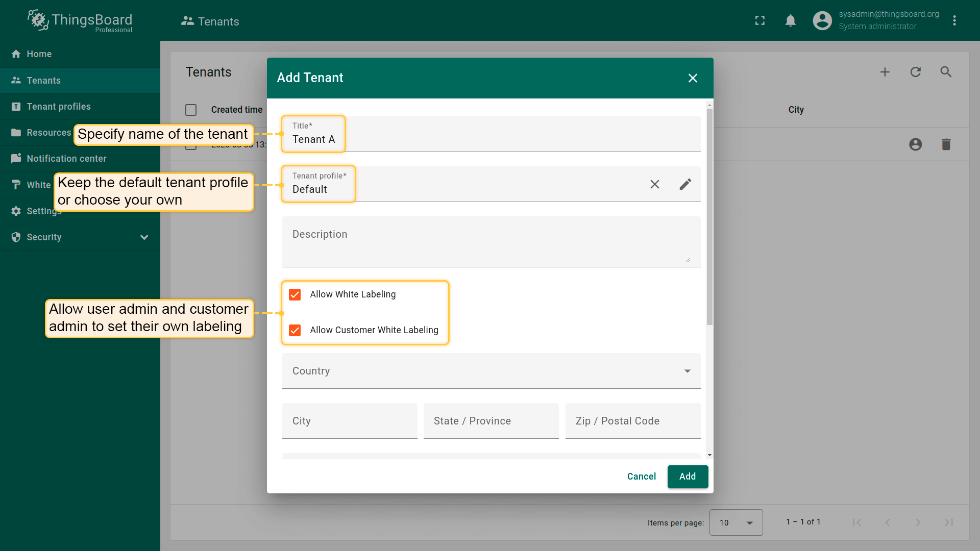The height and width of the screenshot is (551, 980).
Task: Clear the Default tenant profile selection
Action: click(654, 184)
